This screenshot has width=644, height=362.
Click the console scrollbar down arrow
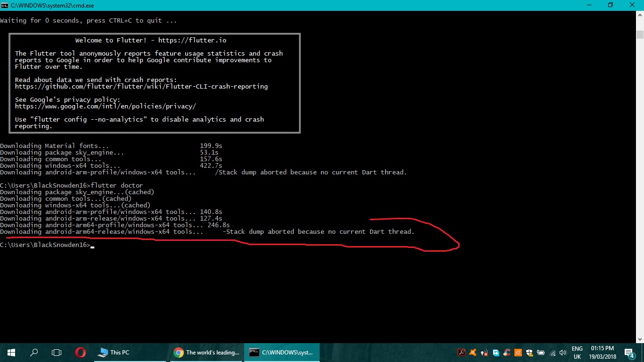coord(640,339)
